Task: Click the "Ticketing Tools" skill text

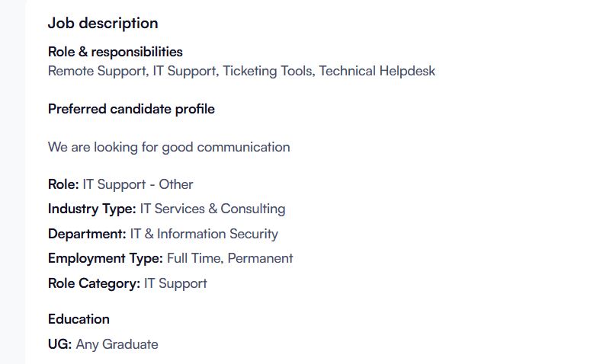Action: 267,71
